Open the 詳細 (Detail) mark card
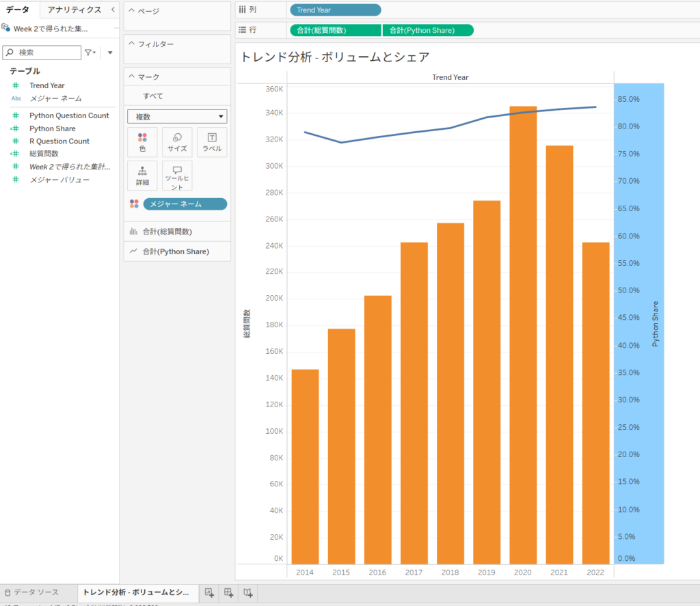 (142, 176)
